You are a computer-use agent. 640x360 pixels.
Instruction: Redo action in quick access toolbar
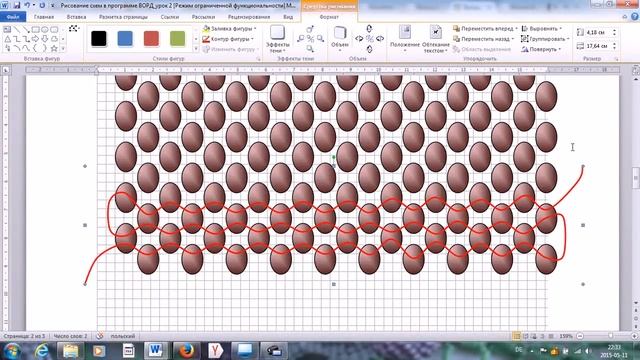coord(42,5)
